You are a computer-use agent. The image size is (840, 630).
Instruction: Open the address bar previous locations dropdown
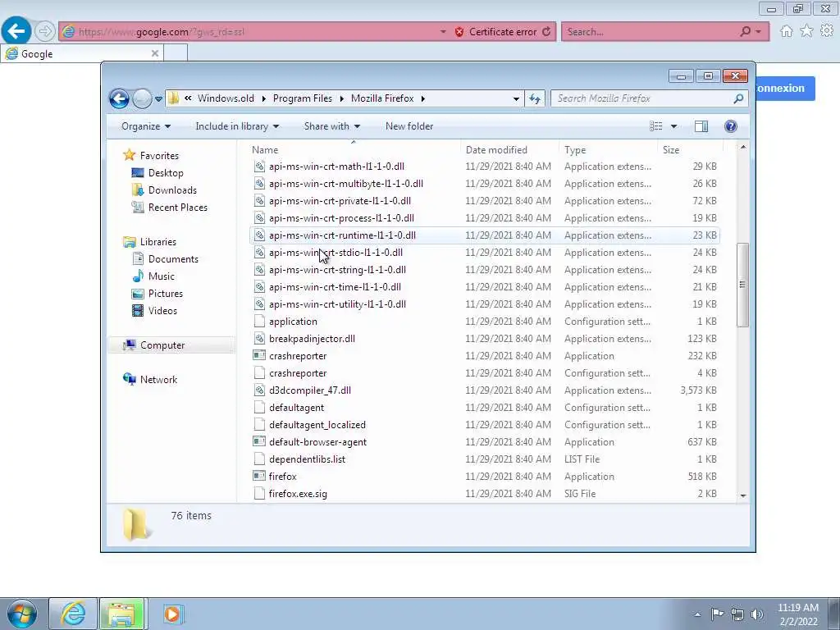point(516,98)
